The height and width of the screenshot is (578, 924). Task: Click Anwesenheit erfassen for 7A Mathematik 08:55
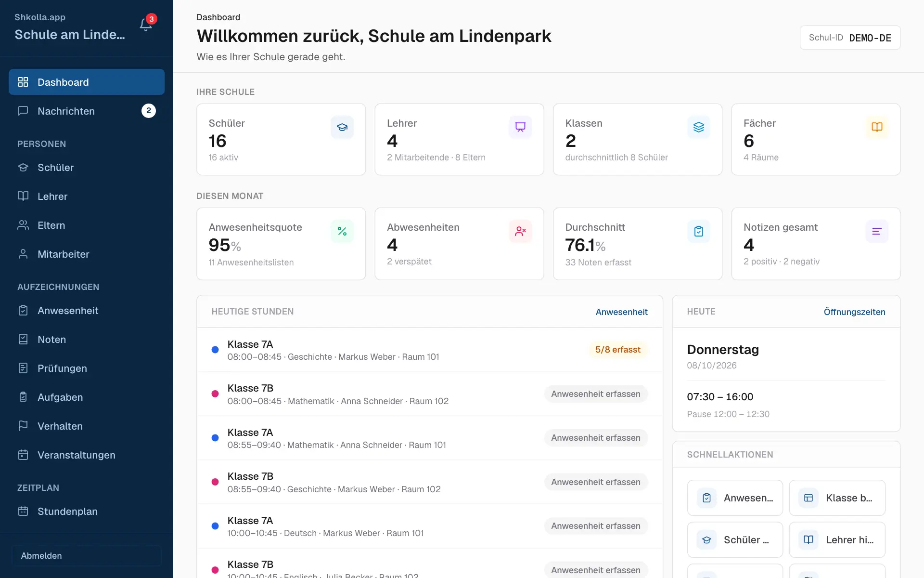click(596, 438)
